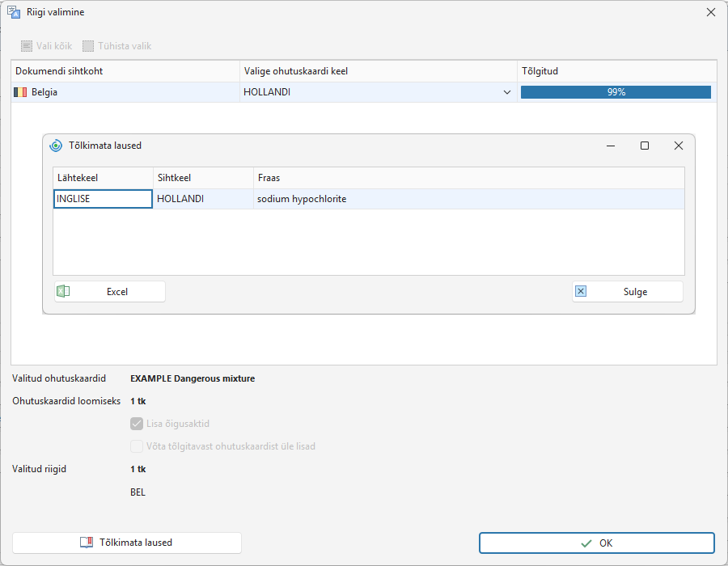The image size is (728, 566).
Task: Open Tõlkimata laused from bottom button
Action: (127, 543)
